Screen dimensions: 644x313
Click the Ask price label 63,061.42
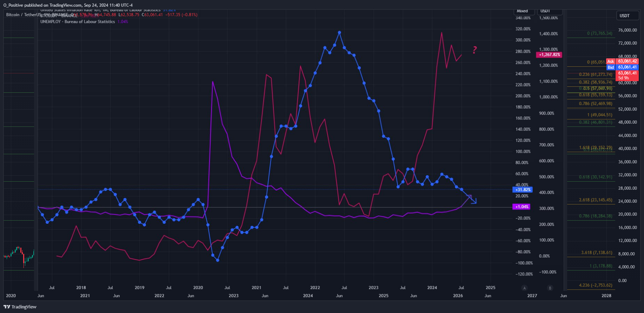click(x=623, y=61)
